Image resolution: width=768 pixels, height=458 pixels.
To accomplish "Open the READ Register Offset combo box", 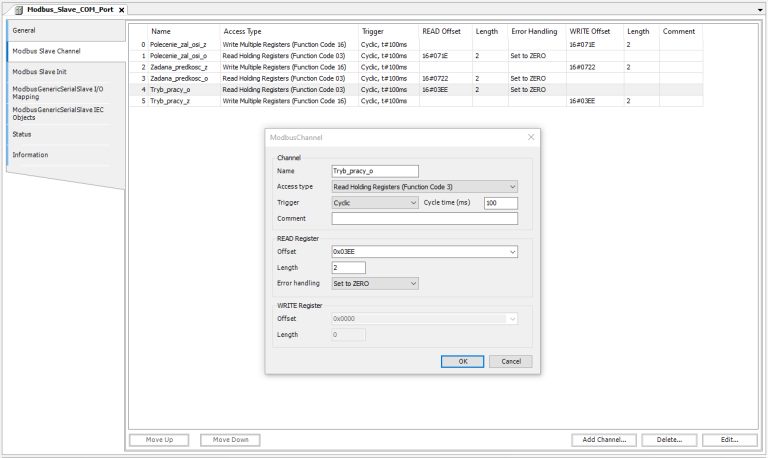I will coord(424,252).
